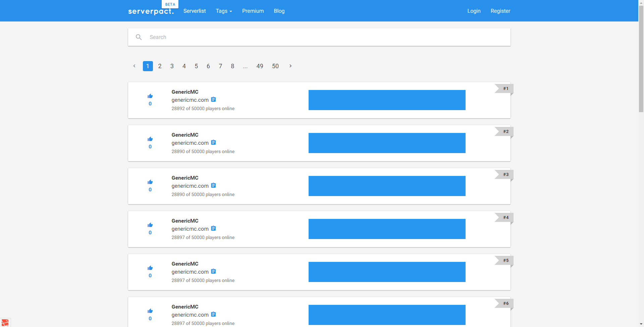Open the Login page

coord(474,11)
